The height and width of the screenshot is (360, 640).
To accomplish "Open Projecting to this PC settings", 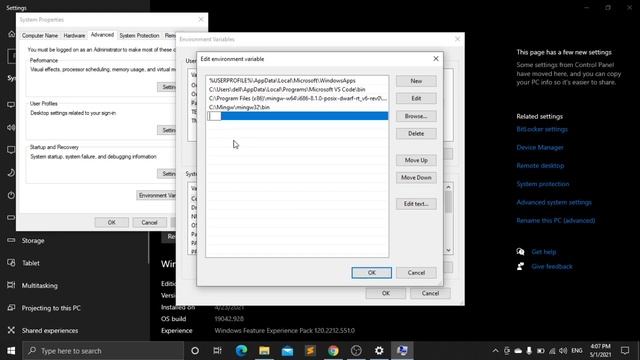I will (x=51, y=308).
